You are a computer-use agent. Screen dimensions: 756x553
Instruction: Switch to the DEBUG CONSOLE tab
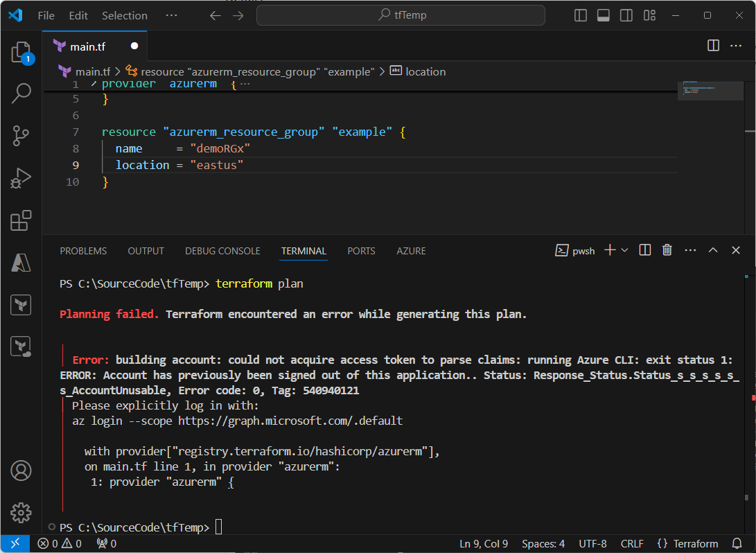222,251
